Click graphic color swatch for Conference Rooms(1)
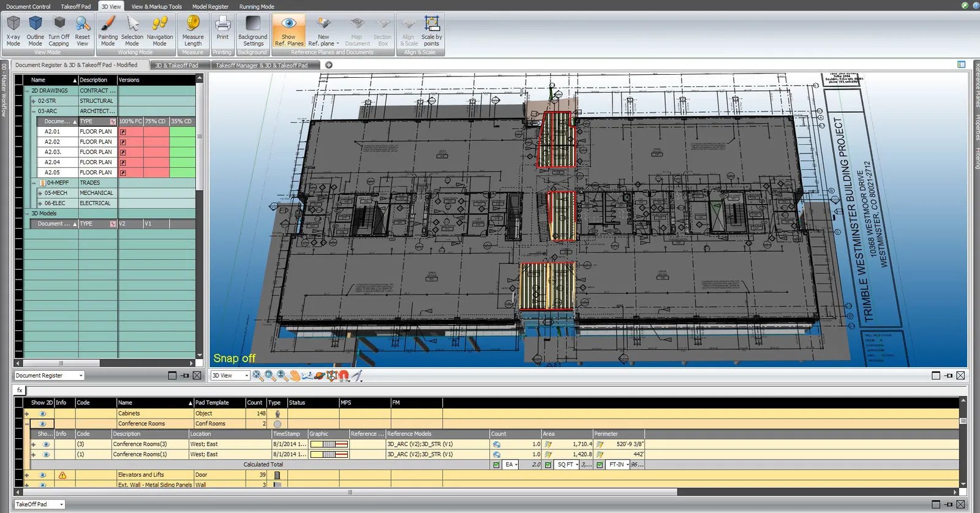Screen dimensions: 980x513 coord(329,455)
